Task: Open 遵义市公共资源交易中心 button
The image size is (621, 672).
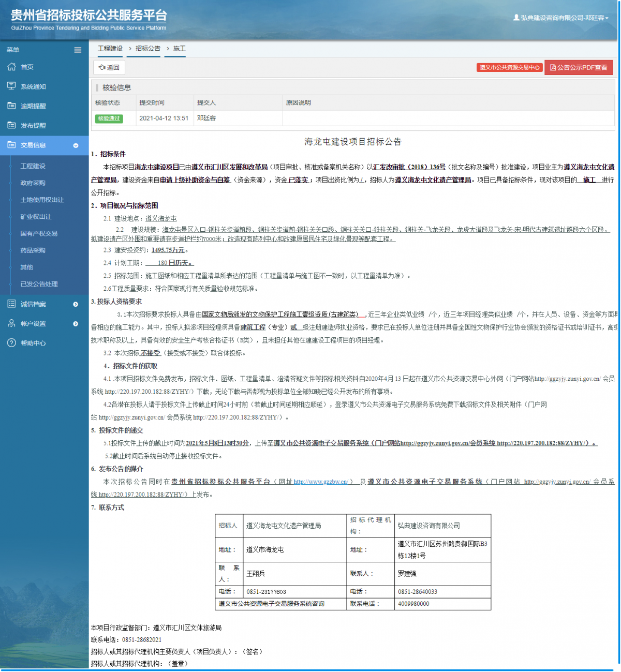Action: 509,67
